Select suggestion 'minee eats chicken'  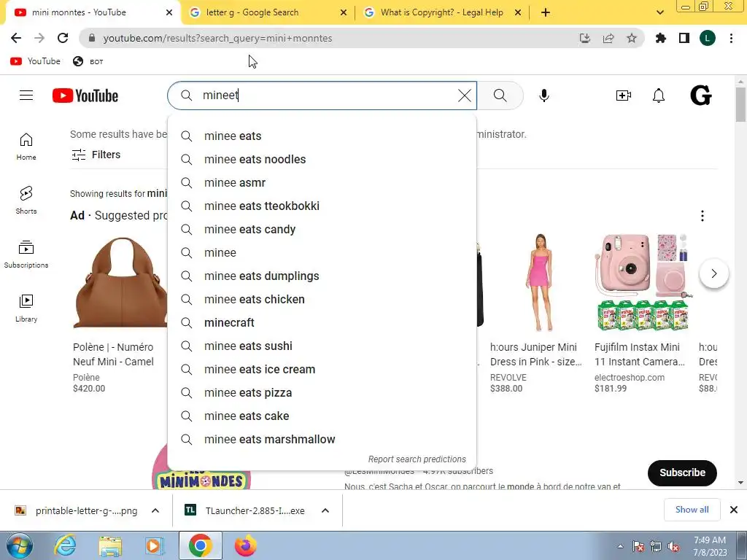coord(322,300)
